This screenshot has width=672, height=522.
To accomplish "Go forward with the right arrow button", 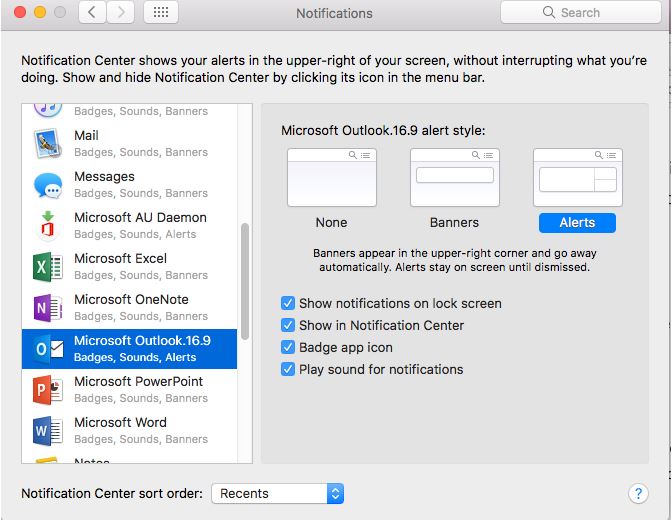I will [x=120, y=12].
